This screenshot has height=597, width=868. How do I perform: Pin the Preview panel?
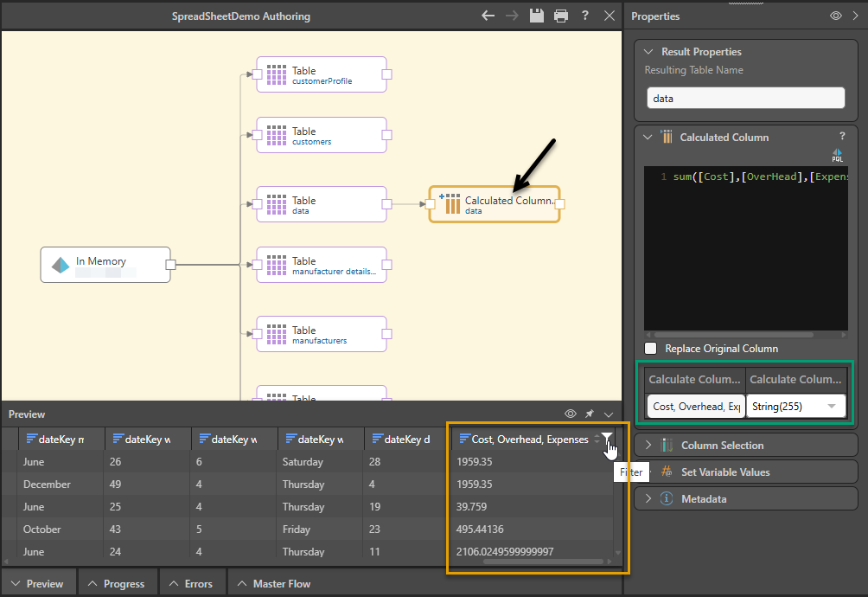pos(590,414)
